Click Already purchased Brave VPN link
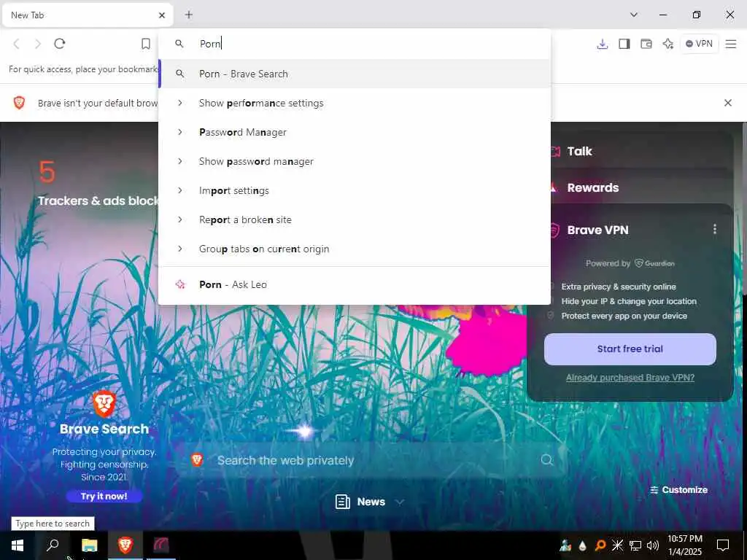 [x=630, y=378]
